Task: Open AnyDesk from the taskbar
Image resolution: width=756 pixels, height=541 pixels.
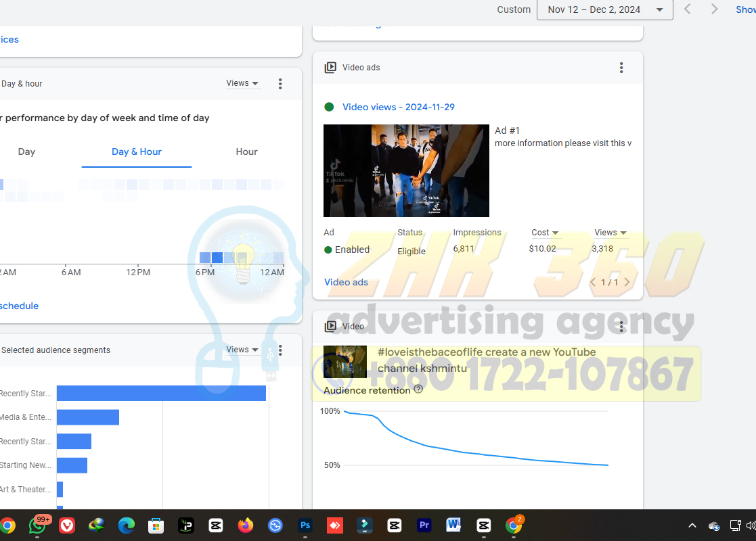Action: point(335,525)
